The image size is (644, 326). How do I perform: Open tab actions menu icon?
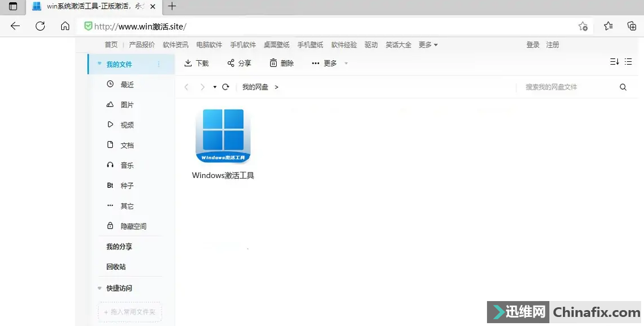13,6
